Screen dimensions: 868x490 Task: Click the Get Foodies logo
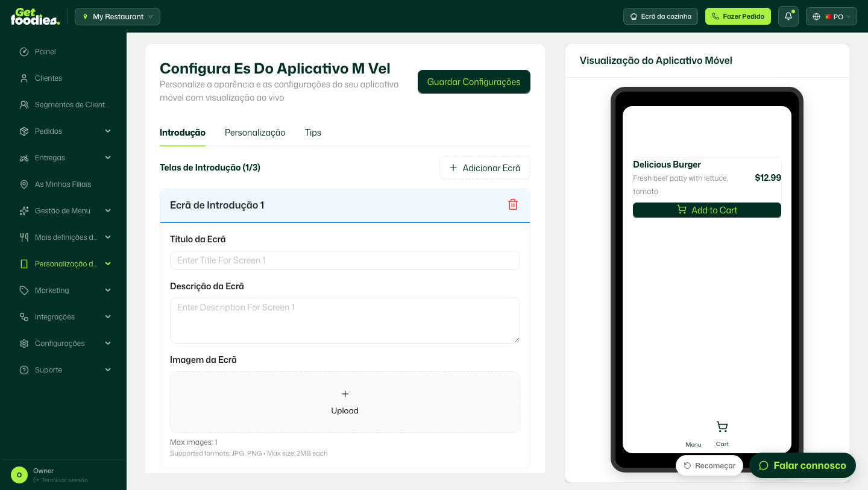point(35,16)
